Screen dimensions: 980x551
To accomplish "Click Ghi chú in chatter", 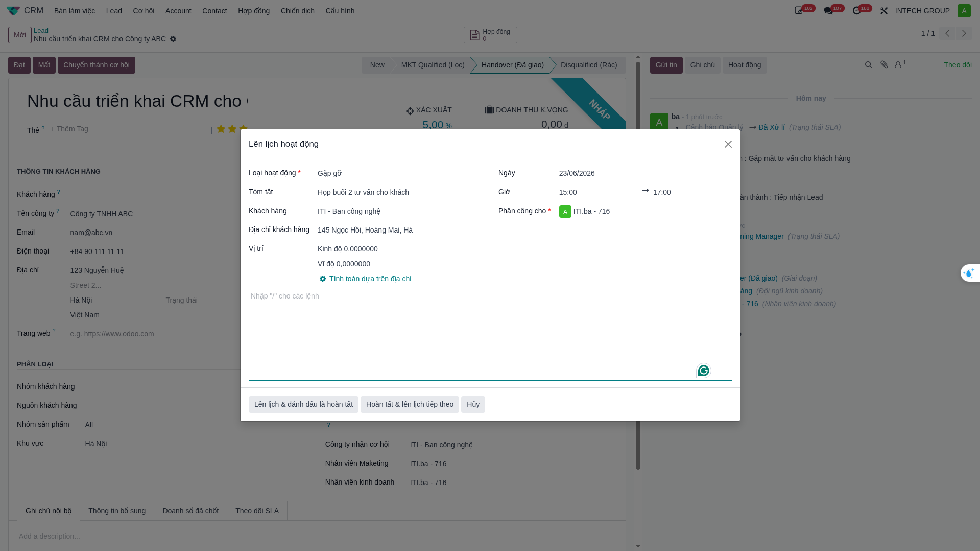I will point(703,65).
